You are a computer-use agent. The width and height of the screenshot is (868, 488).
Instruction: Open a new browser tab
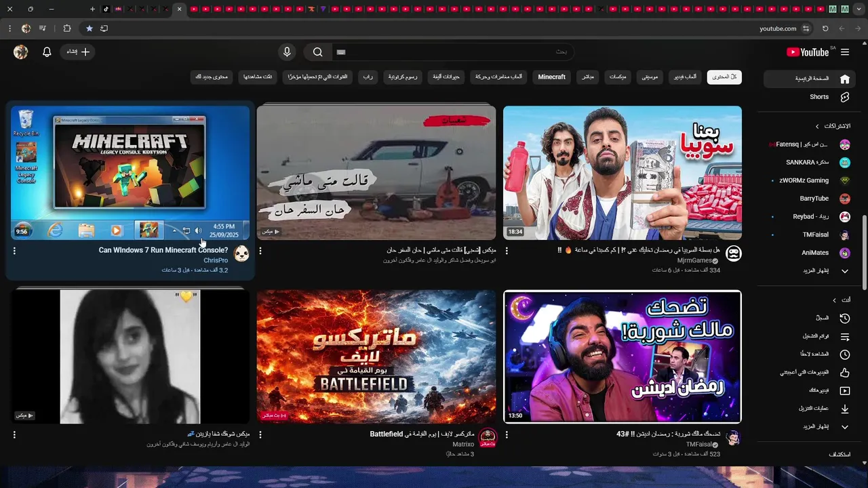[x=92, y=9]
